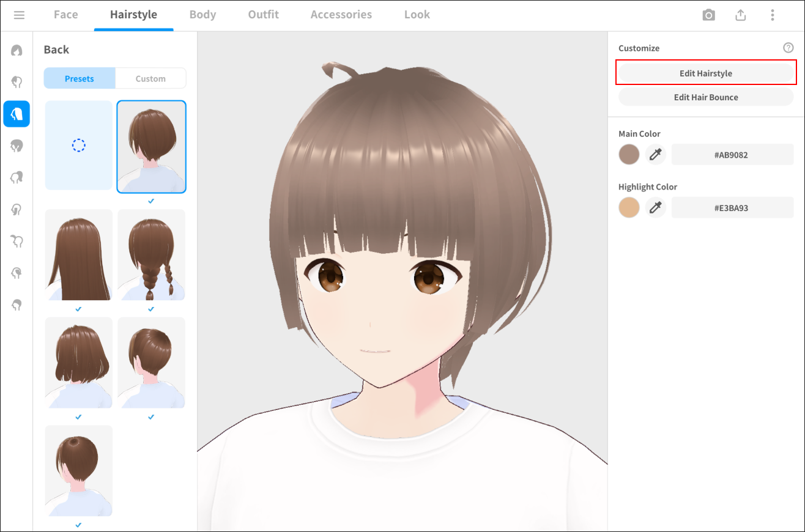Pick Main Color with the eyedropper

(656, 155)
